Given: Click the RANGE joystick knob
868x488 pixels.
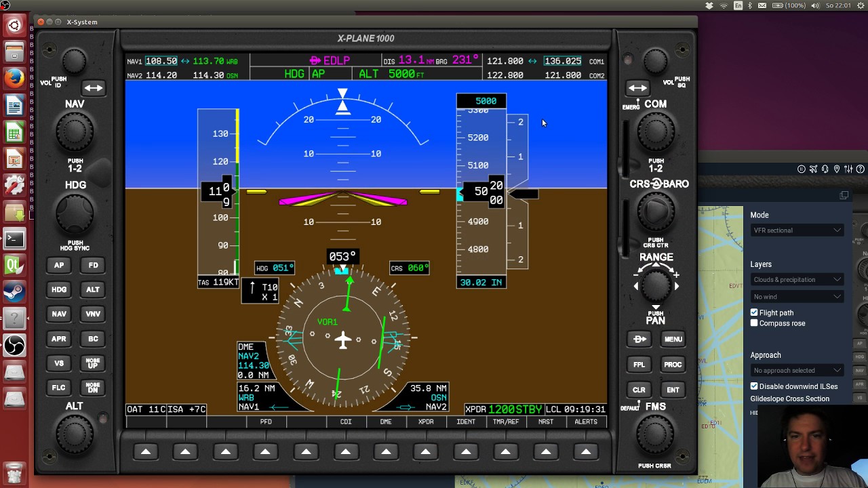Looking at the screenshot, I should (x=656, y=286).
